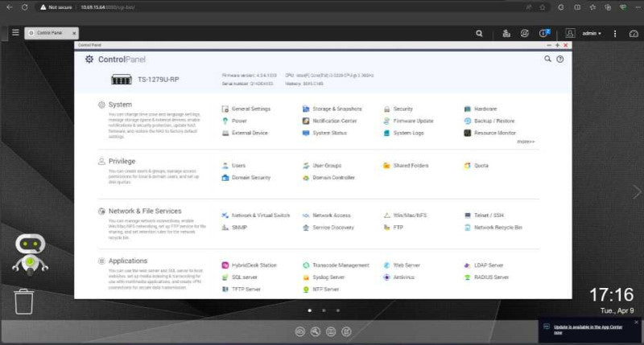This screenshot has width=644, height=345.
Task: Open Antivirus settings
Action: coord(398,277)
